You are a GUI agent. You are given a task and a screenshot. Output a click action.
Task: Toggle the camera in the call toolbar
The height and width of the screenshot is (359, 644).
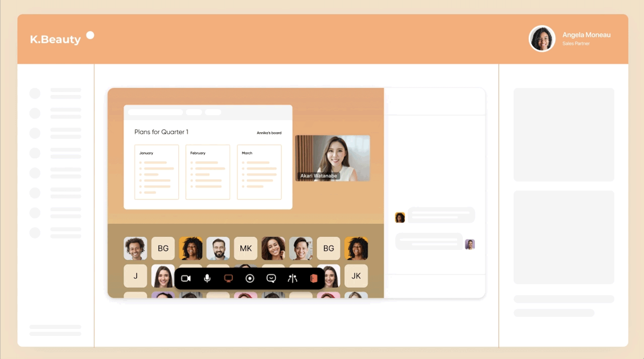coord(186,278)
